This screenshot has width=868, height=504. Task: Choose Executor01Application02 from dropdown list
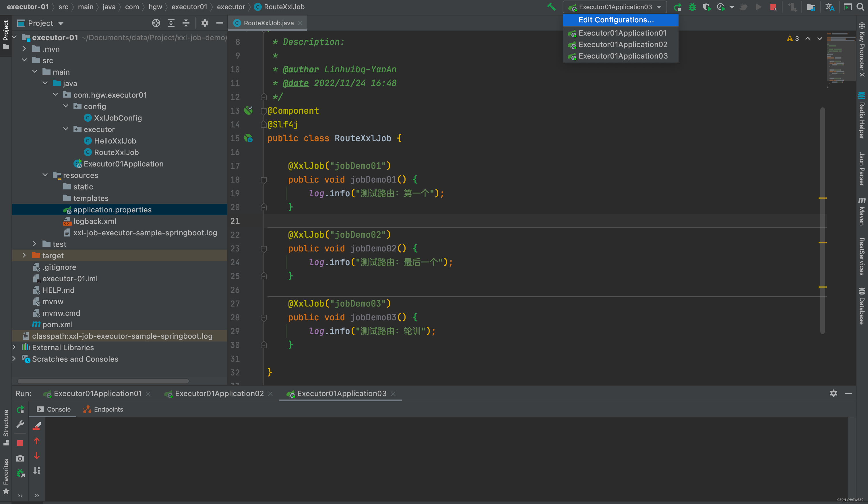[x=621, y=44]
